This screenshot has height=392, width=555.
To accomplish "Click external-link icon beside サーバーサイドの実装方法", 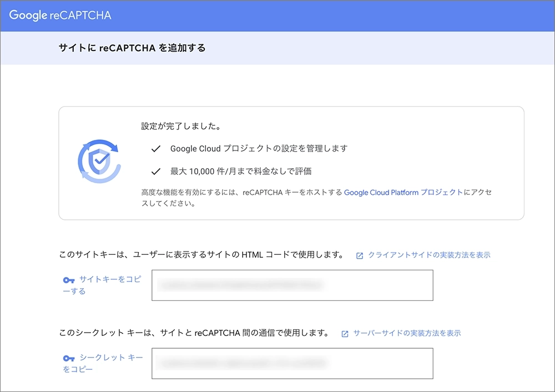I will coord(345,334).
